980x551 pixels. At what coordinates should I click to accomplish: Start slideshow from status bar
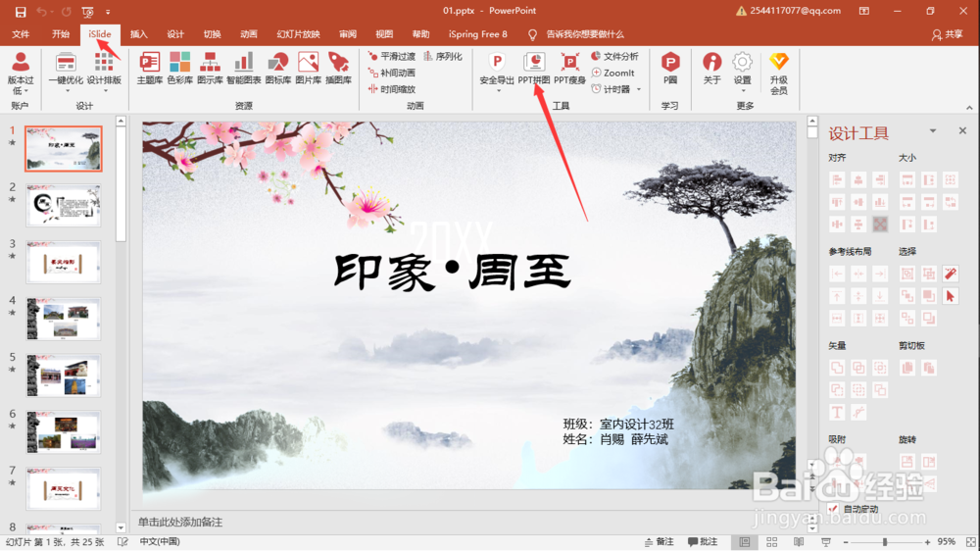click(825, 541)
